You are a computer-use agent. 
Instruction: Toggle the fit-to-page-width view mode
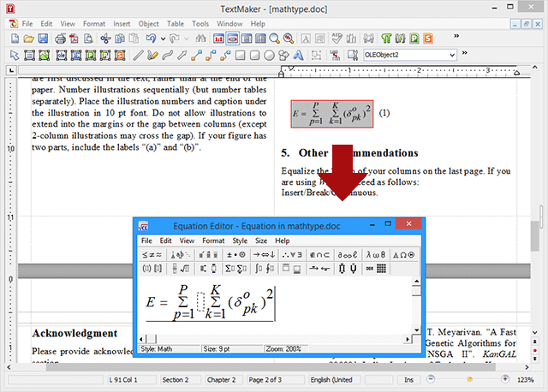pyautogui.click(x=233, y=39)
